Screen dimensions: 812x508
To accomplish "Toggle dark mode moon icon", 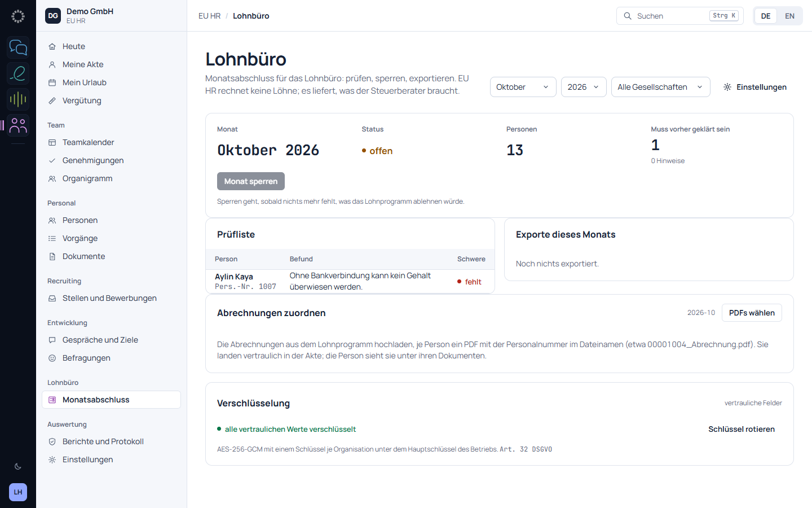I will (x=18, y=466).
